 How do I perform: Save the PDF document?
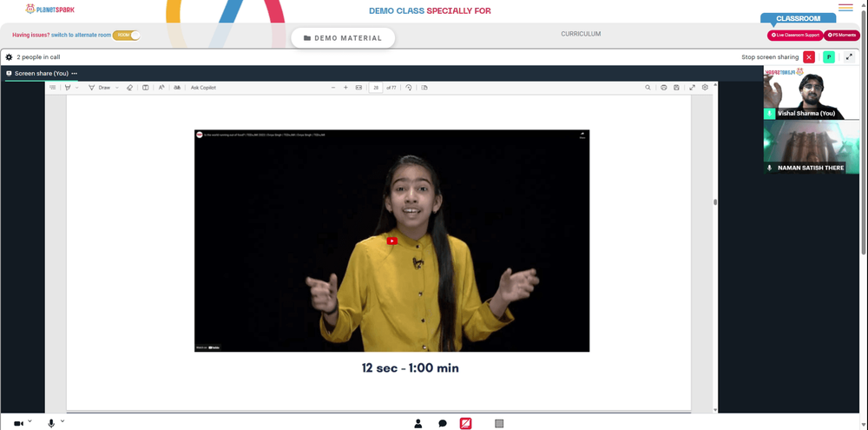click(676, 88)
